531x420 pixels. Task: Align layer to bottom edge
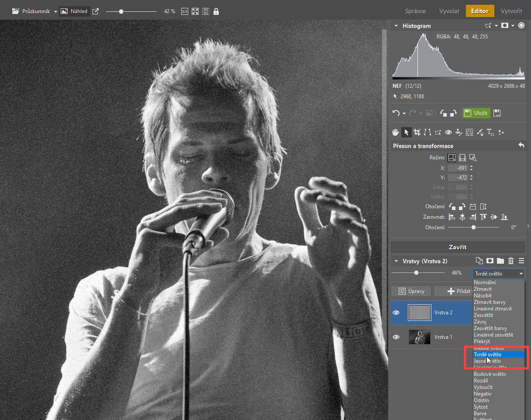click(x=504, y=217)
